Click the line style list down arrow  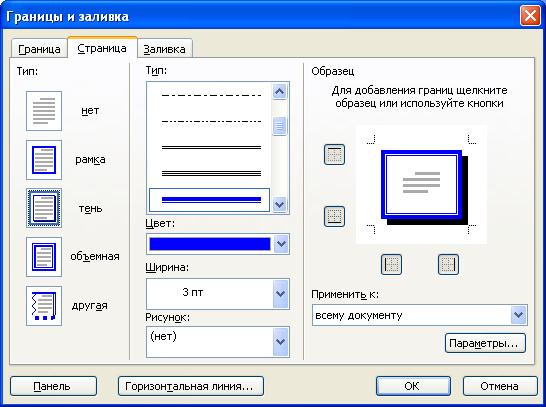pos(280,204)
